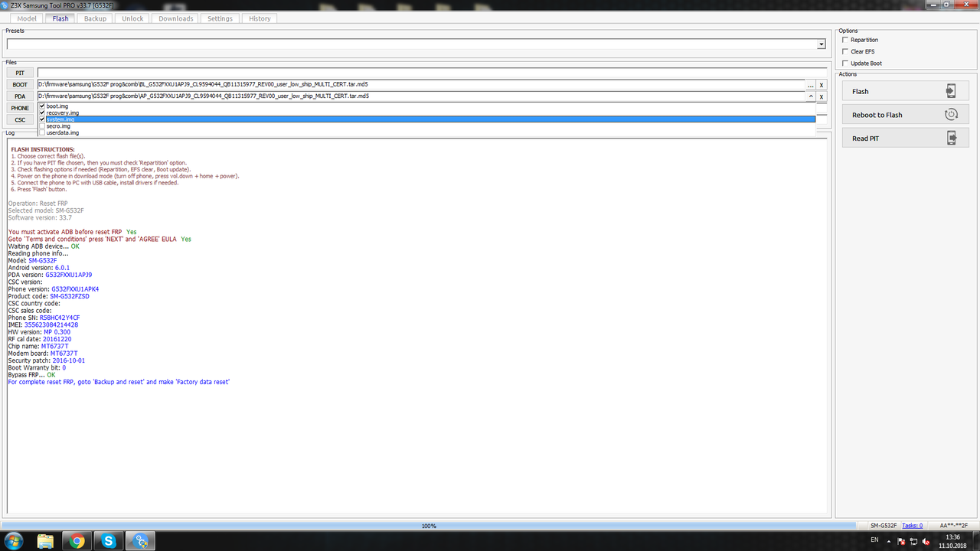
Task: Enable the Clear EFS option
Action: (x=845, y=51)
